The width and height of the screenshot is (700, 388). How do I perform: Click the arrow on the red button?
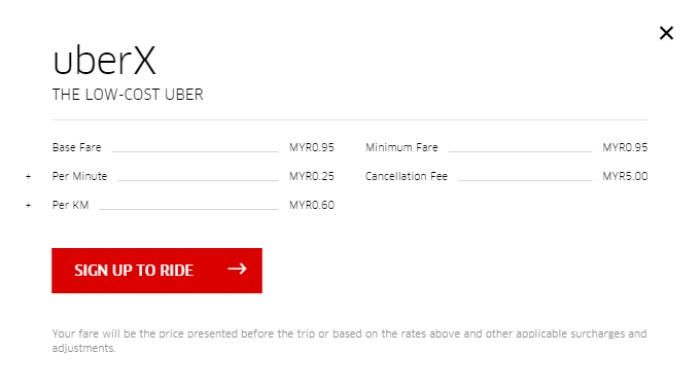(x=237, y=269)
